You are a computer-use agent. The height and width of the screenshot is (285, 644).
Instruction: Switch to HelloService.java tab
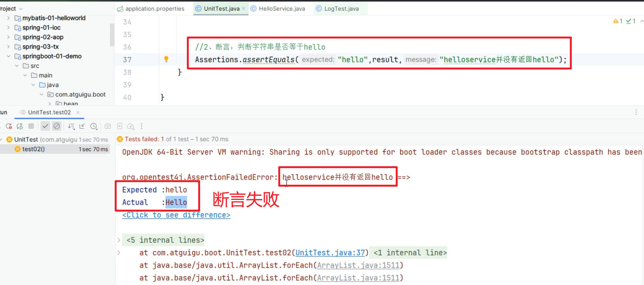[x=278, y=9]
